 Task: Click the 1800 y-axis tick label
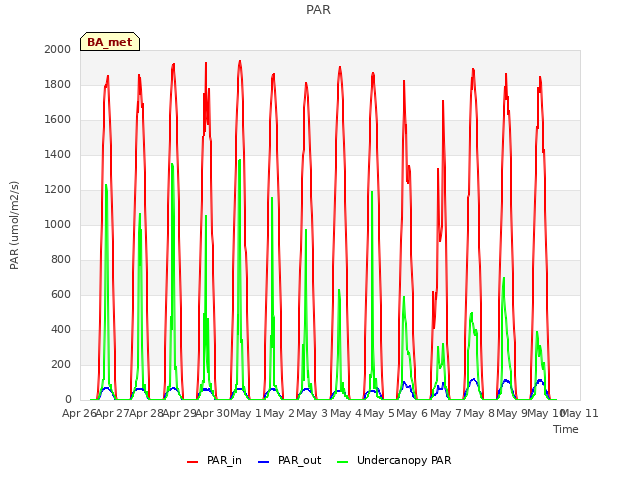(x=58, y=84)
